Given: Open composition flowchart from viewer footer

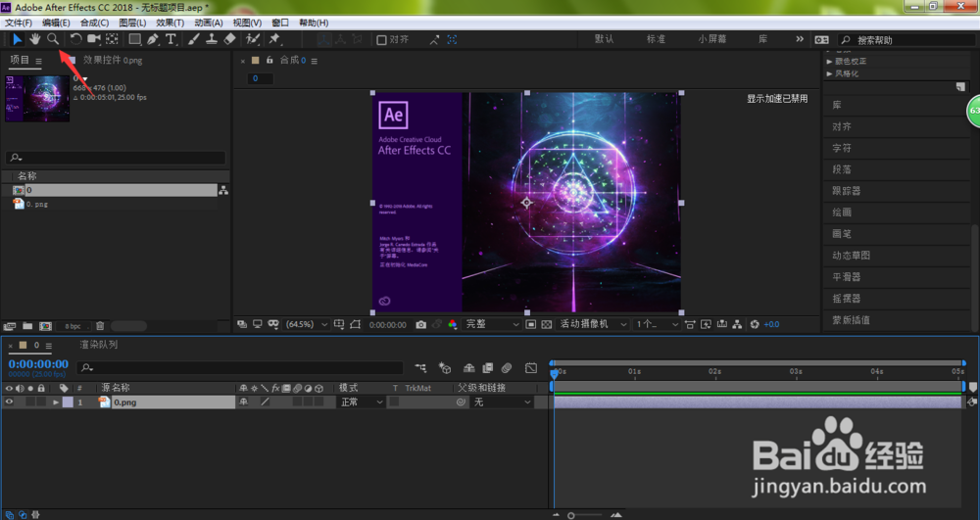Looking at the screenshot, I should tap(738, 324).
